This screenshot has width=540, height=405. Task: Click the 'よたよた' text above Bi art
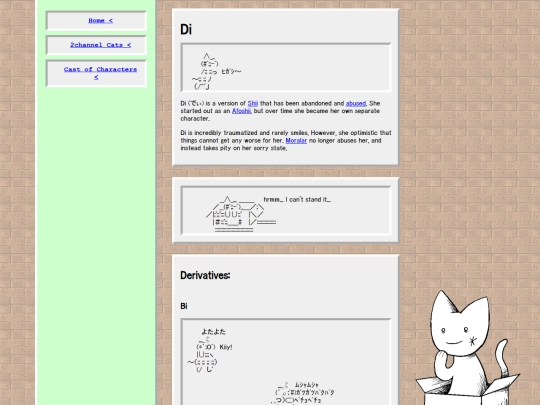[x=214, y=332]
